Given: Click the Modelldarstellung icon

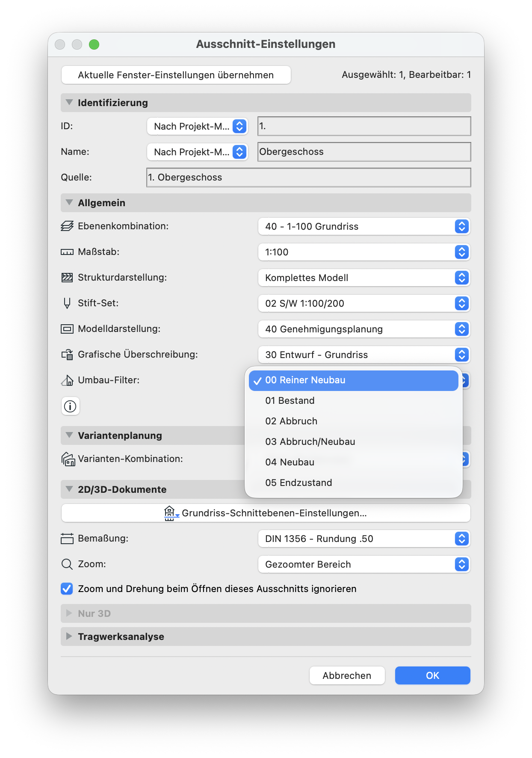Looking at the screenshot, I should tap(67, 329).
